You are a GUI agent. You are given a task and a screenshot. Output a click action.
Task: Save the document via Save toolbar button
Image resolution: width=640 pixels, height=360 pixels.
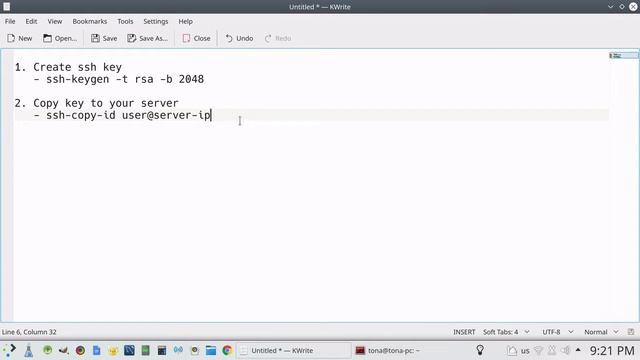tap(104, 38)
